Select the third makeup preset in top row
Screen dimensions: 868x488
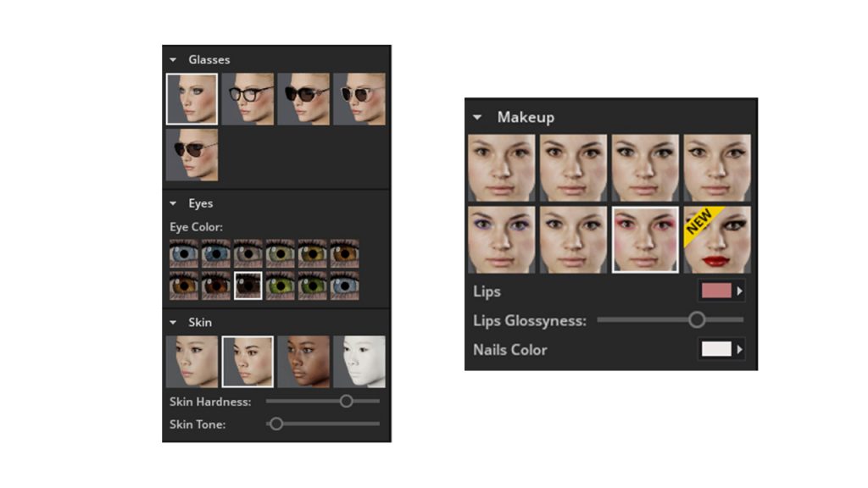click(645, 168)
